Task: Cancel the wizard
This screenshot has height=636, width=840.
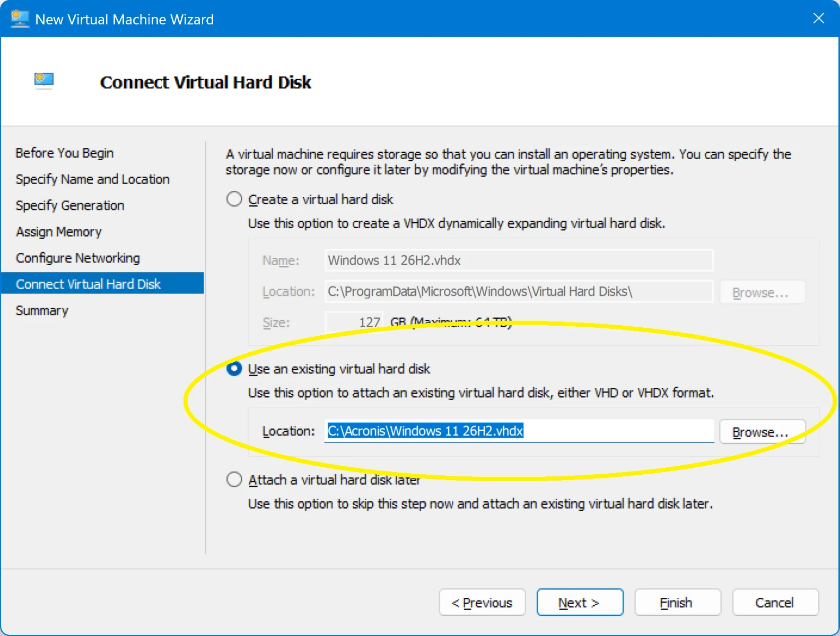Action: (775, 603)
